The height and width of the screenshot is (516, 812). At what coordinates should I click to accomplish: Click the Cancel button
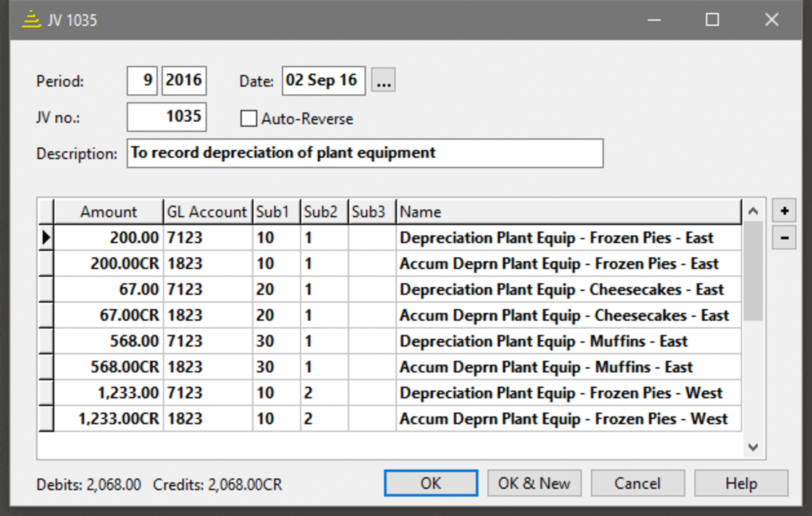click(637, 483)
